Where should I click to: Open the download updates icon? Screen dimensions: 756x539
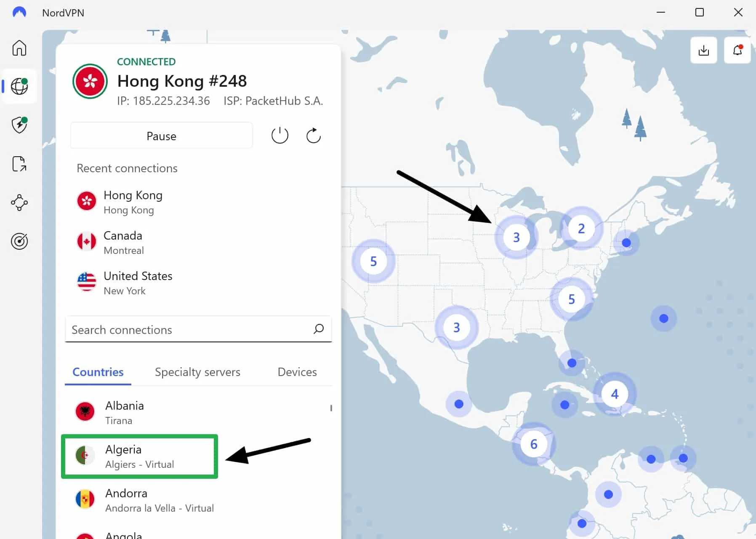point(703,51)
